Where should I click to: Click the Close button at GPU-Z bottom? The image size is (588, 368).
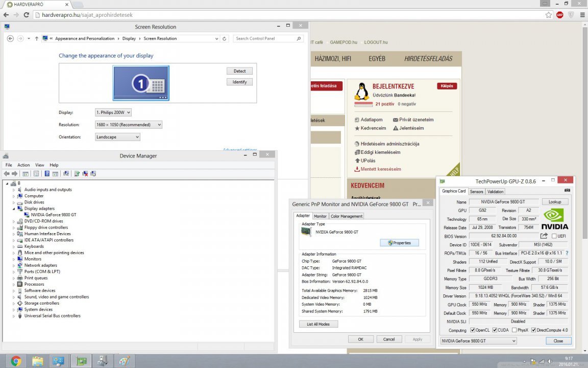[x=558, y=341]
